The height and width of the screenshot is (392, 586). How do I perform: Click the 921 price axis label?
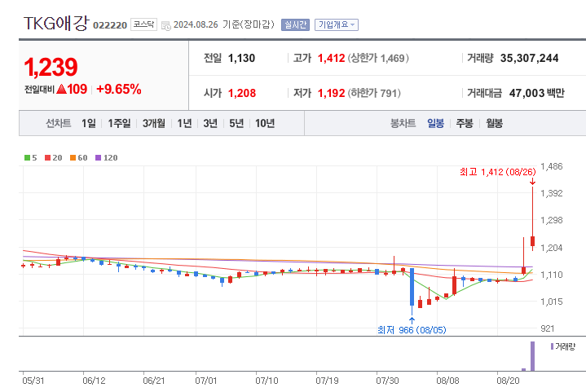(548, 328)
